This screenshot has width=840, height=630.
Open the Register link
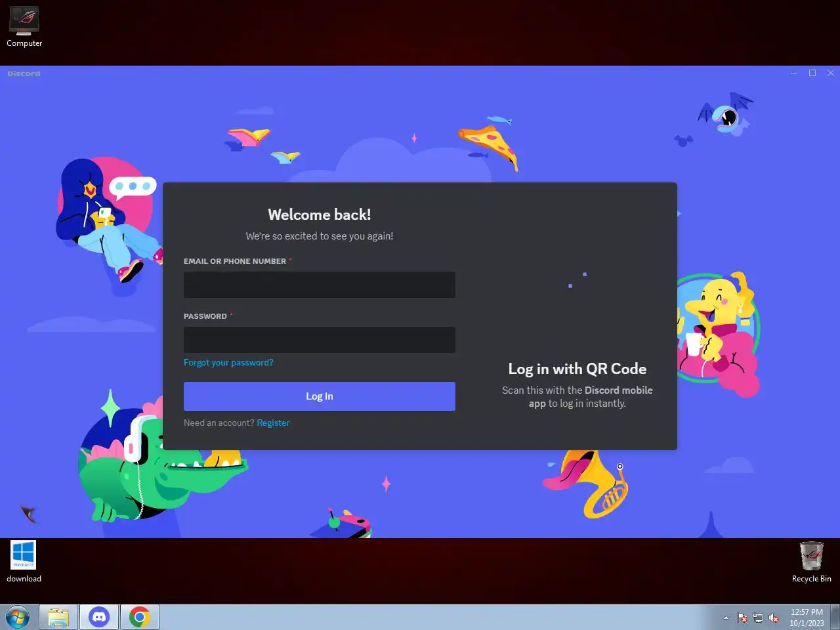pyautogui.click(x=273, y=423)
